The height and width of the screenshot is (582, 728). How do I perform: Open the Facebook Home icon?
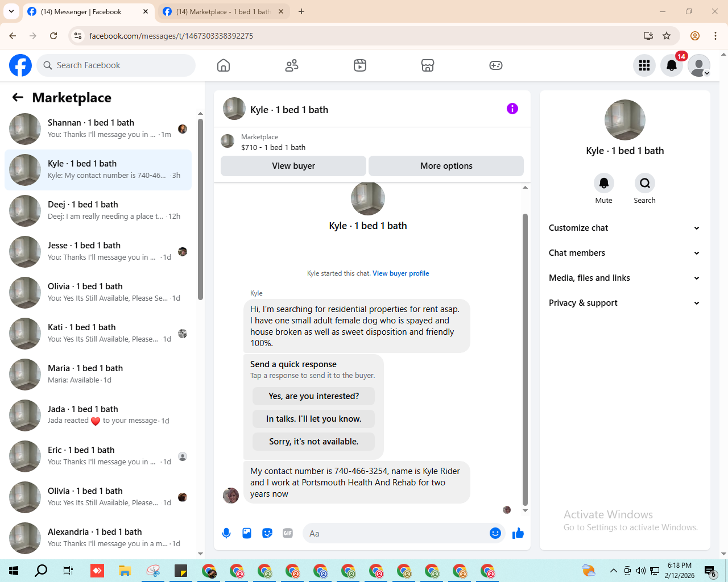224,65
